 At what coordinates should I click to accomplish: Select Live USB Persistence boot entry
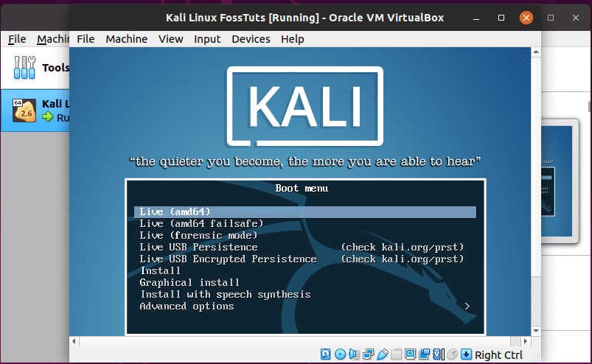[198, 248]
